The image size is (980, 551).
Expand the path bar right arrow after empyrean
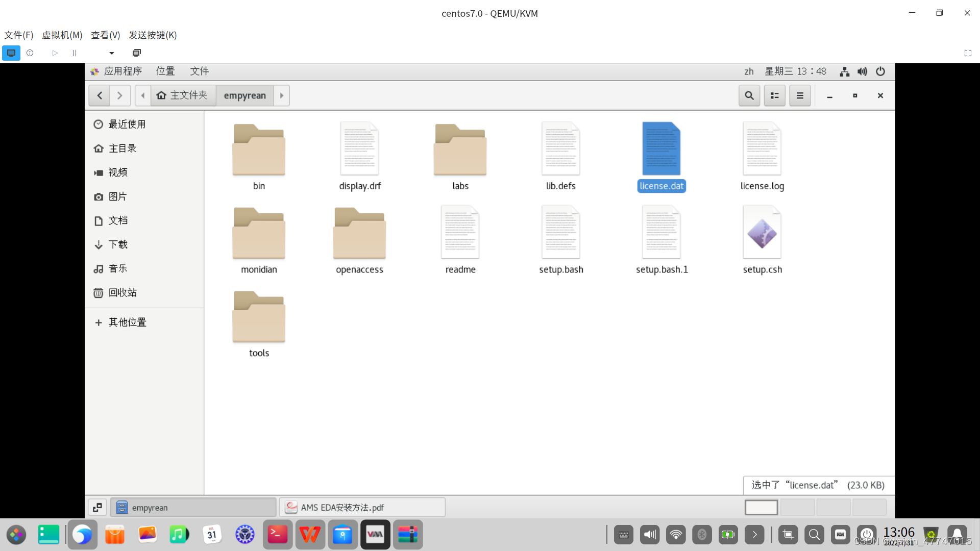(282, 95)
